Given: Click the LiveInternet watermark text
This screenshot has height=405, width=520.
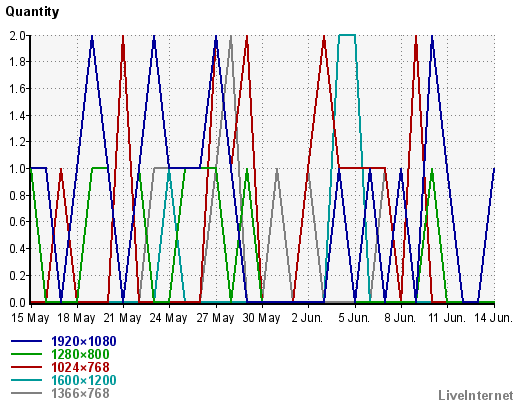Looking at the screenshot, I should (476, 395).
